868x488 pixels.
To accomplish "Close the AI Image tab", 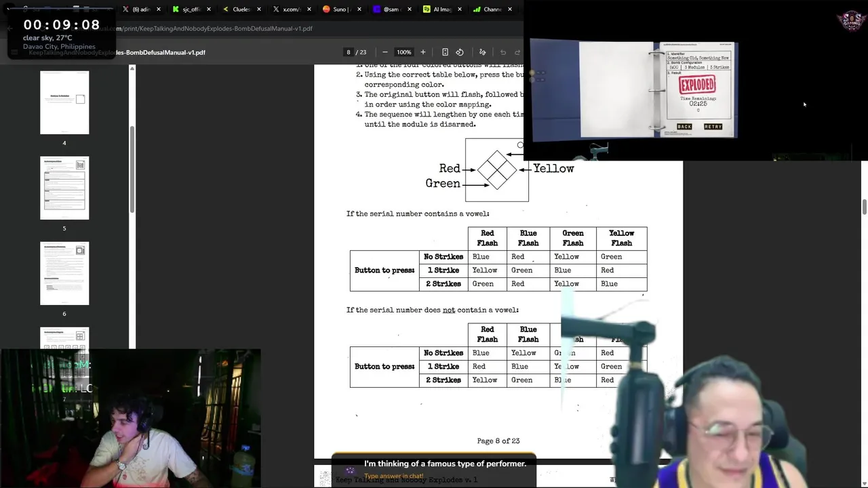I will click(459, 9).
